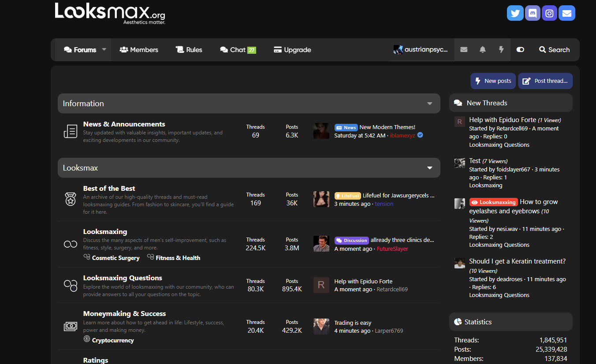The image size is (596, 364).
Task: Click the Looksmax.org logo
Action: click(110, 13)
